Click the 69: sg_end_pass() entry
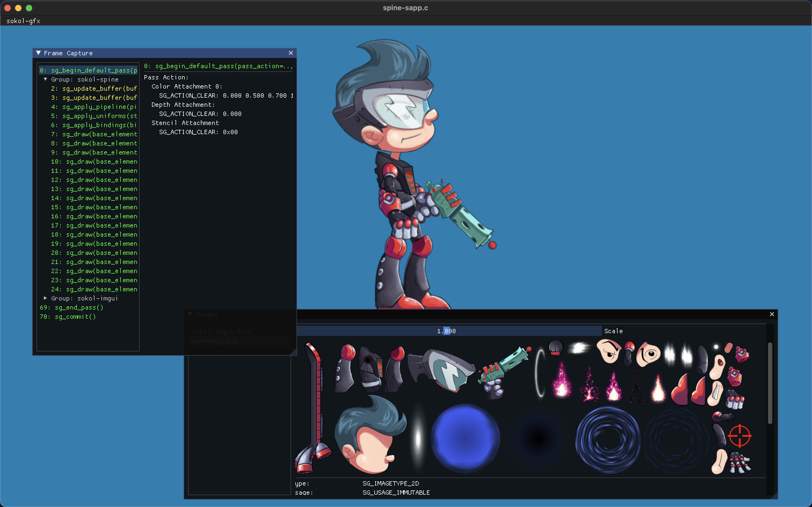The height and width of the screenshot is (507, 812). coord(71,307)
